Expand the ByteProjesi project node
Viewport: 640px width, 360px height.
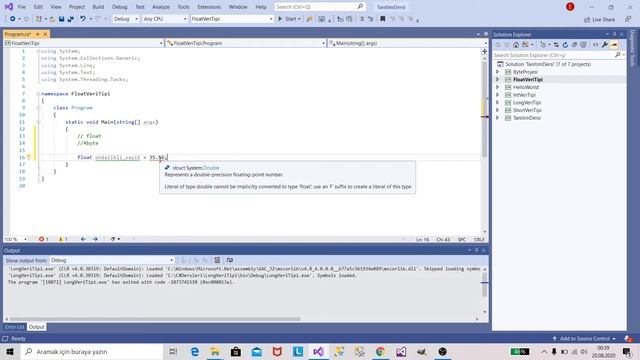(498, 72)
